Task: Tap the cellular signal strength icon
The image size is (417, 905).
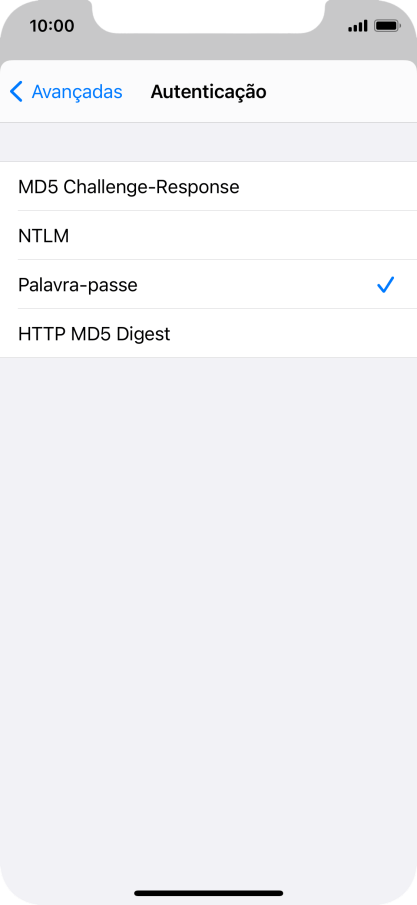Action: 358,26
